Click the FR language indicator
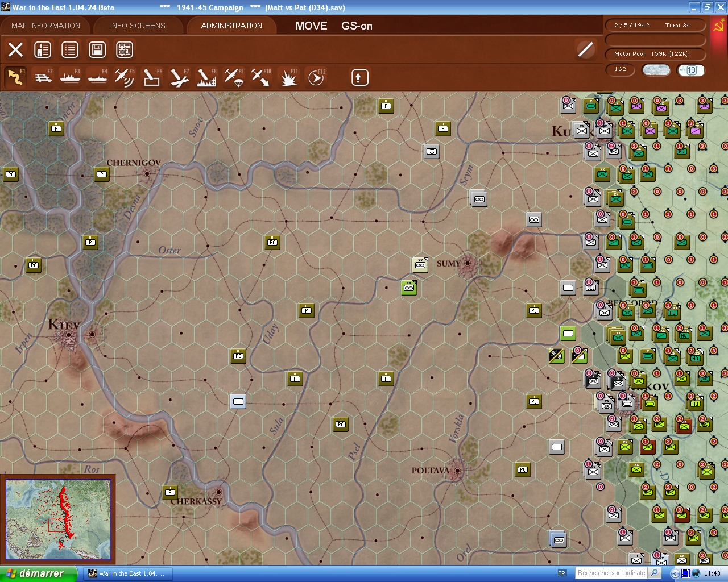 (562, 573)
